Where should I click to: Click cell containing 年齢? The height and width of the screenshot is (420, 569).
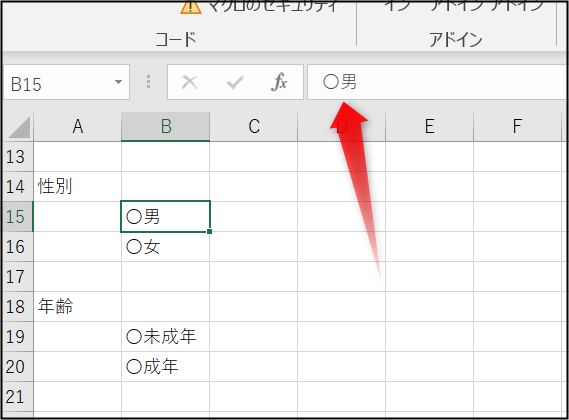pyautogui.click(x=77, y=307)
